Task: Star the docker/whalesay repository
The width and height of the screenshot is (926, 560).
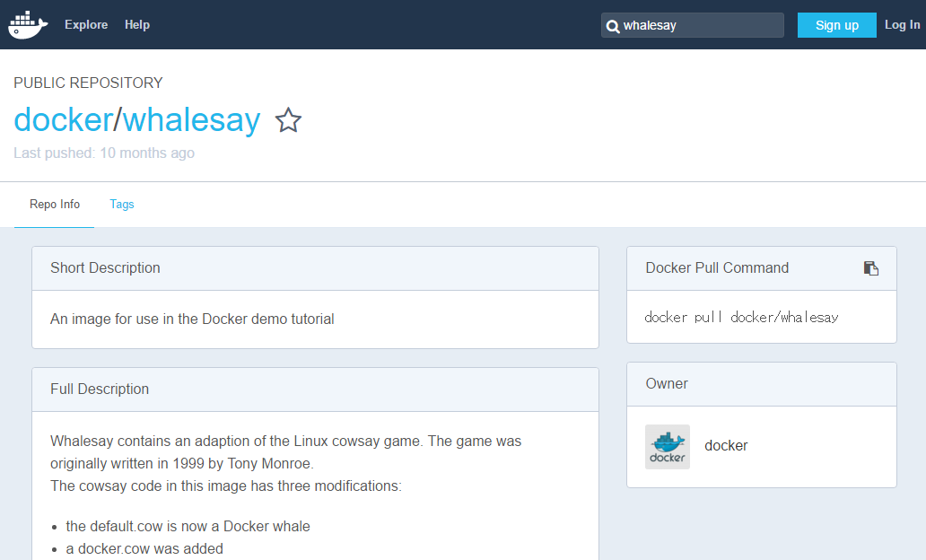Action: click(x=288, y=120)
